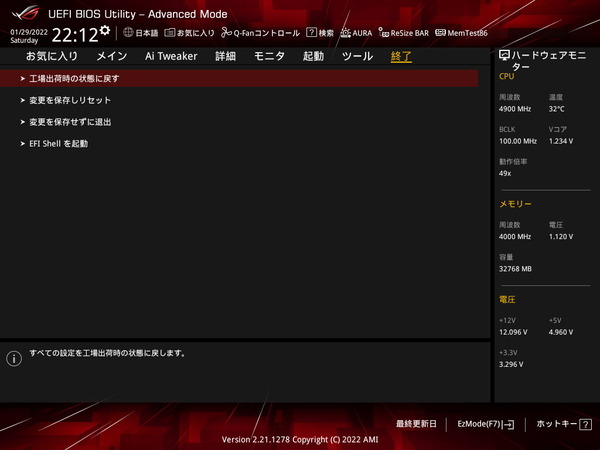This screenshot has width=600, height=450.
Task: Launch EFI Shell を起動 entry
Action: pos(58,144)
